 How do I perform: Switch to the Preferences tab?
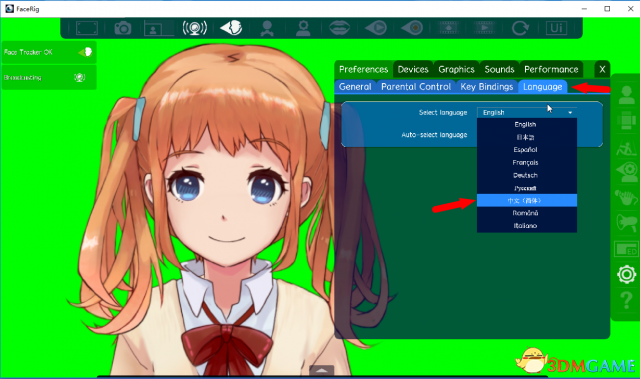pyautogui.click(x=364, y=69)
